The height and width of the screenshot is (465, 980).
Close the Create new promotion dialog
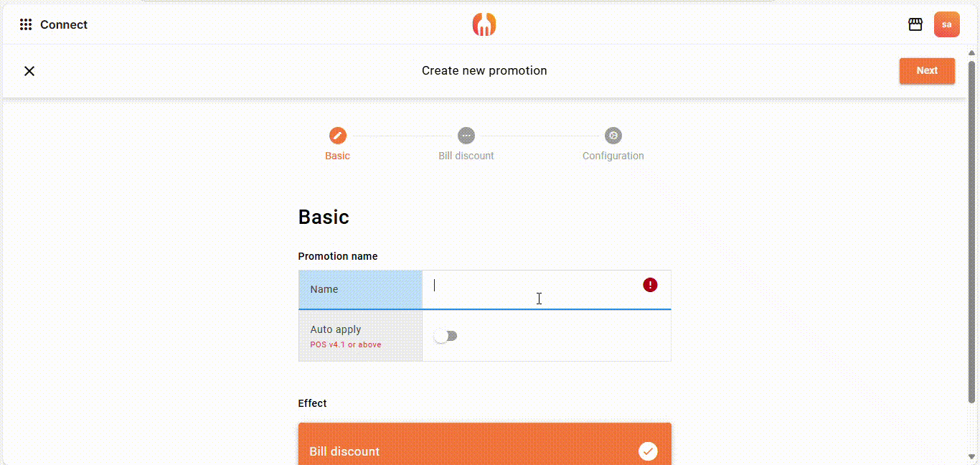29,71
